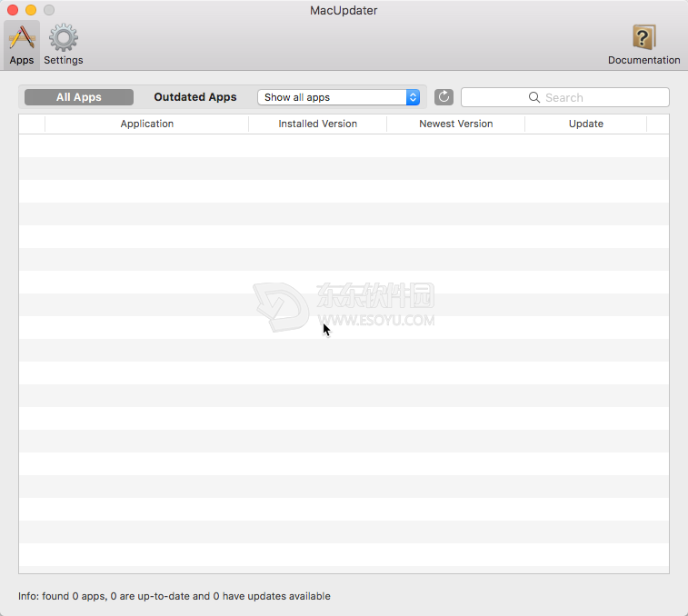Select the All Apps segment
This screenshot has width=688, height=616.
click(79, 97)
